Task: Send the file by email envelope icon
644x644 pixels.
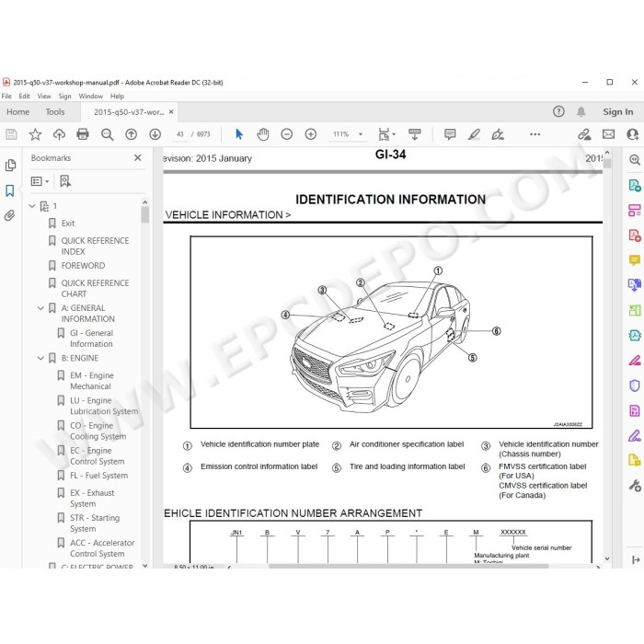Action: (608, 134)
